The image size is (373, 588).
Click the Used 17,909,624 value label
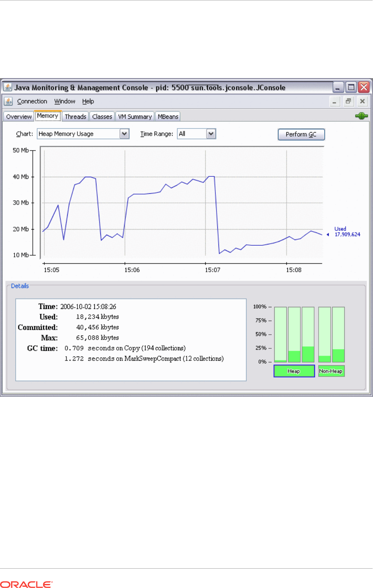tap(347, 232)
